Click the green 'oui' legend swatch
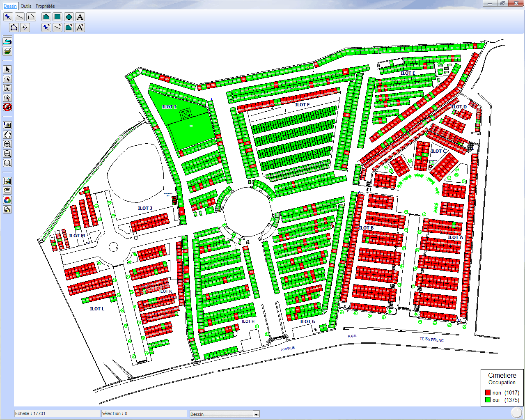Viewport: 525px width, 420px height. click(x=488, y=400)
